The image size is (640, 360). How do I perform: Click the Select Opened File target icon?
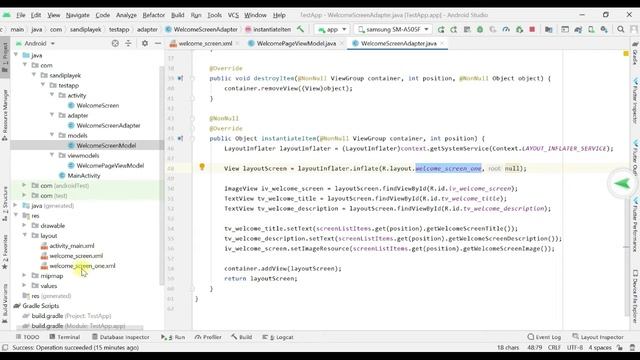[115, 43]
